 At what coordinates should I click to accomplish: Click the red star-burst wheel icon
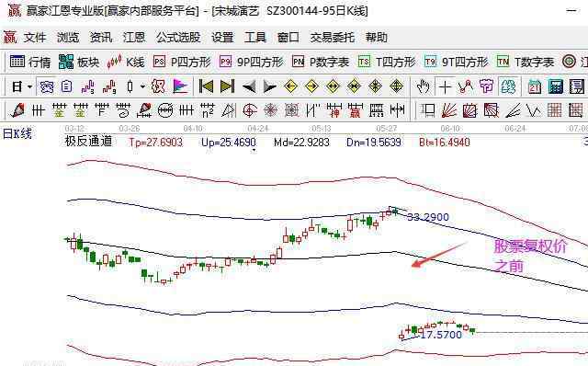[271, 110]
